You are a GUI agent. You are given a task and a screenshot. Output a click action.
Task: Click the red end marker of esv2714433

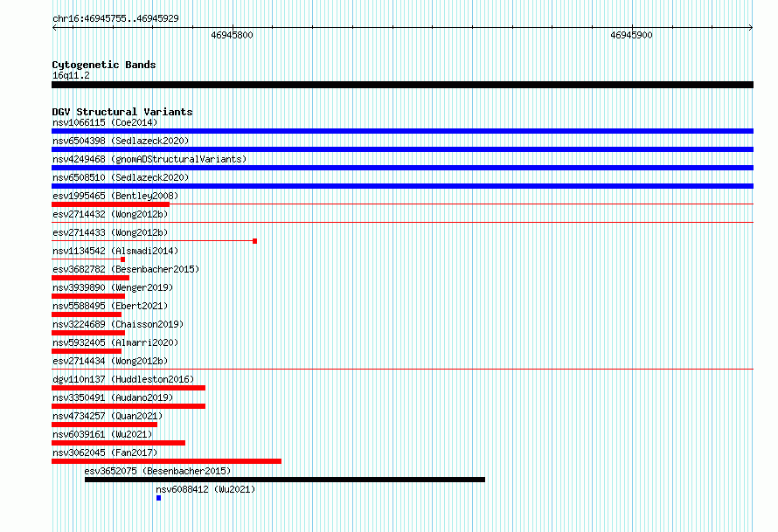(x=254, y=241)
